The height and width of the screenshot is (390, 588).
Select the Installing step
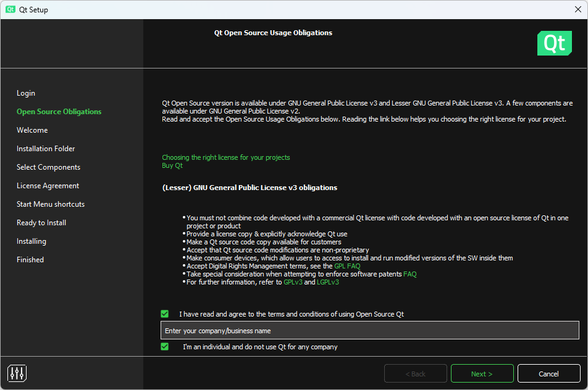click(31, 241)
